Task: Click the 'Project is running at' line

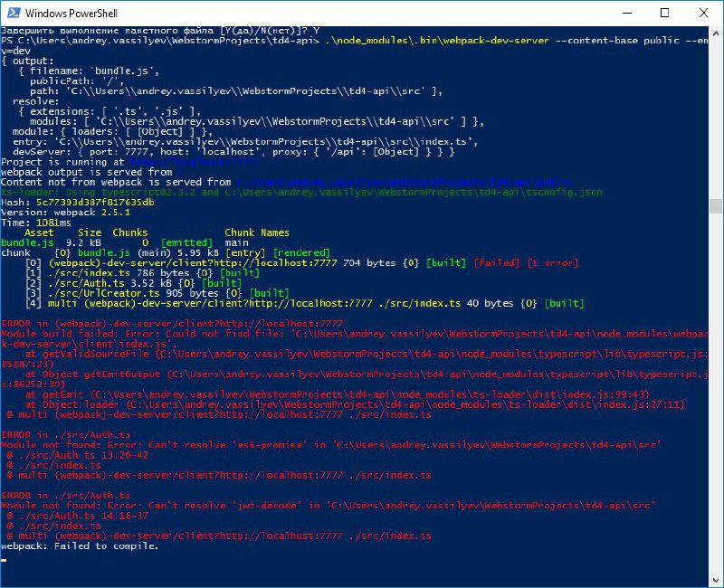Action: [x=130, y=162]
